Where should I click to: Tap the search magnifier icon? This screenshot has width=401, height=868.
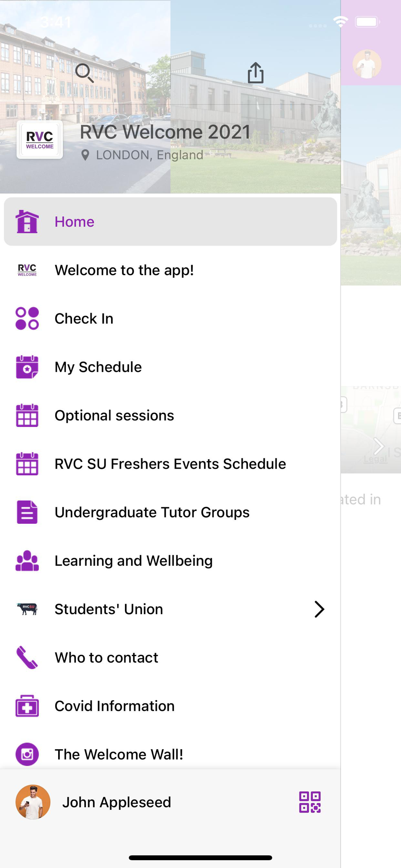(84, 73)
